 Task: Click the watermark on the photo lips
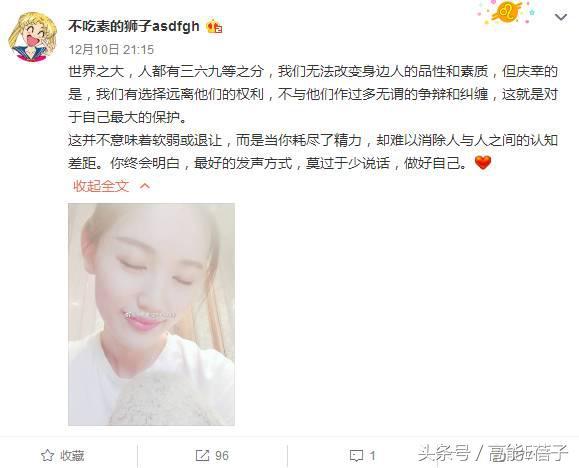point(150,315)
